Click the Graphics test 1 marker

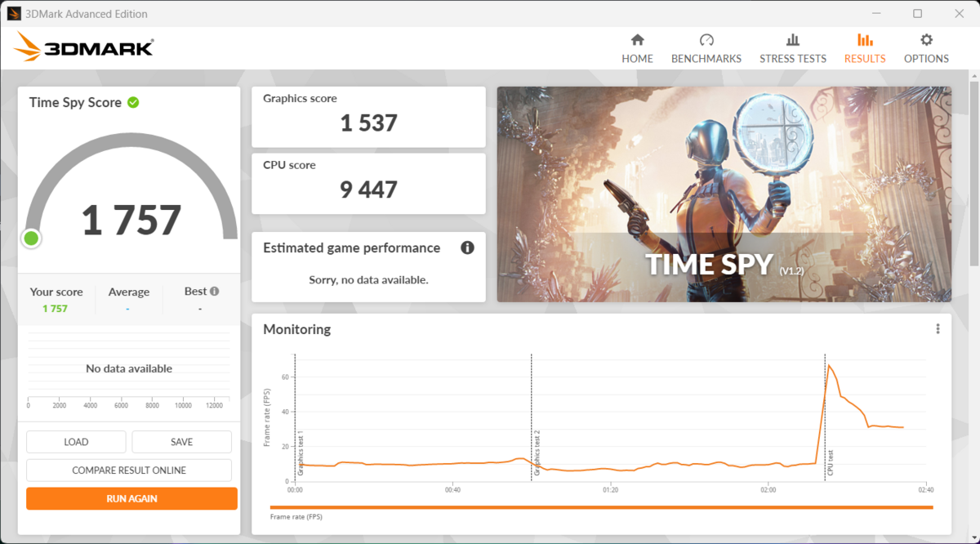point(301,453)
